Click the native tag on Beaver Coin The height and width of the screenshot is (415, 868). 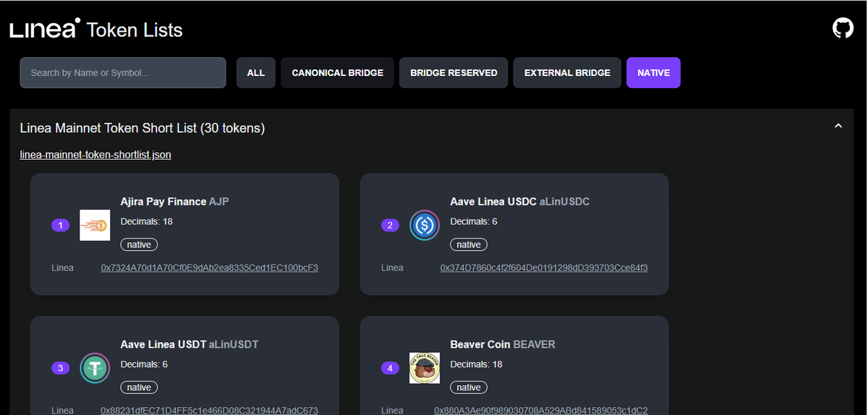tap(469, 388)
